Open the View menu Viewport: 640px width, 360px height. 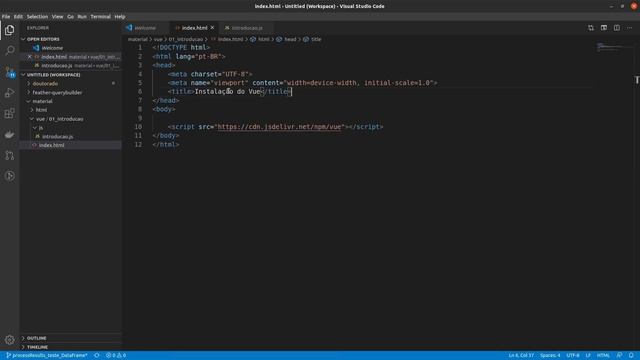tap(58, 17)
